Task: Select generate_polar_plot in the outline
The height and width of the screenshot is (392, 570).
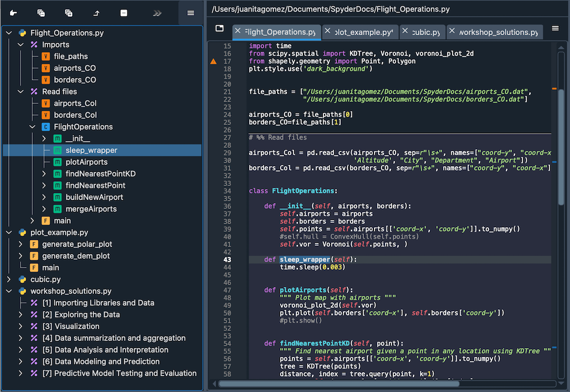Action: click(77, 244)
